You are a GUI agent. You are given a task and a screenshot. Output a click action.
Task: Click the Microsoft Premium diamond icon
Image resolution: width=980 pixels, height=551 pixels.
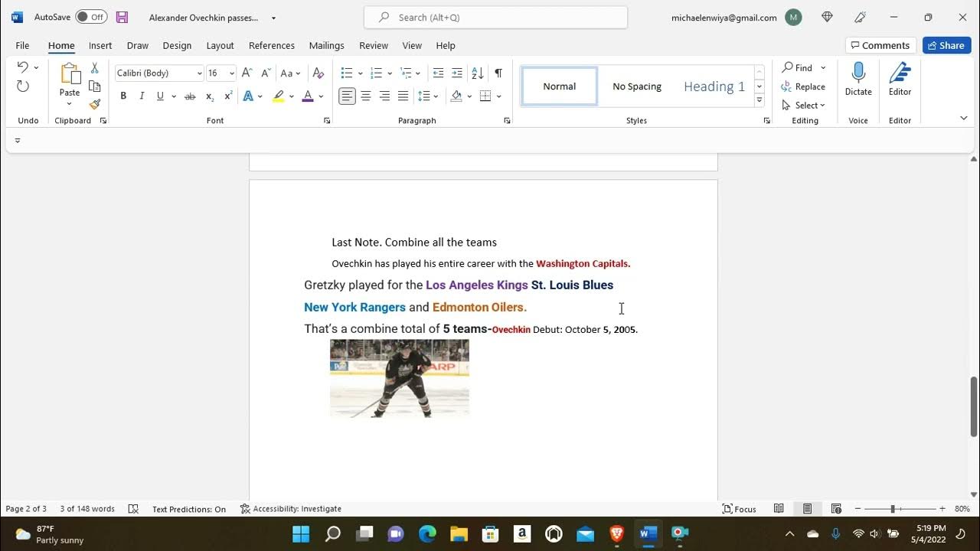click(827, 17)
